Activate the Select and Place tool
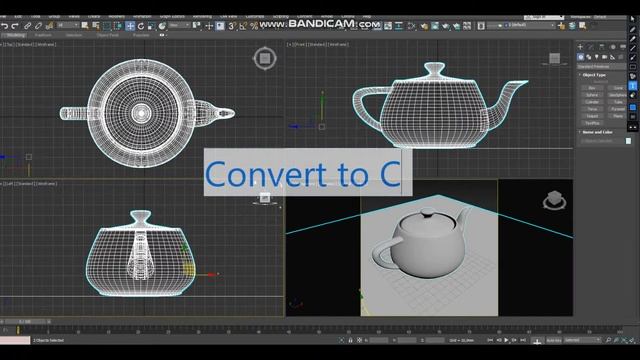The height and width of the screenshot is (360, 640). [x=162, y=26]
